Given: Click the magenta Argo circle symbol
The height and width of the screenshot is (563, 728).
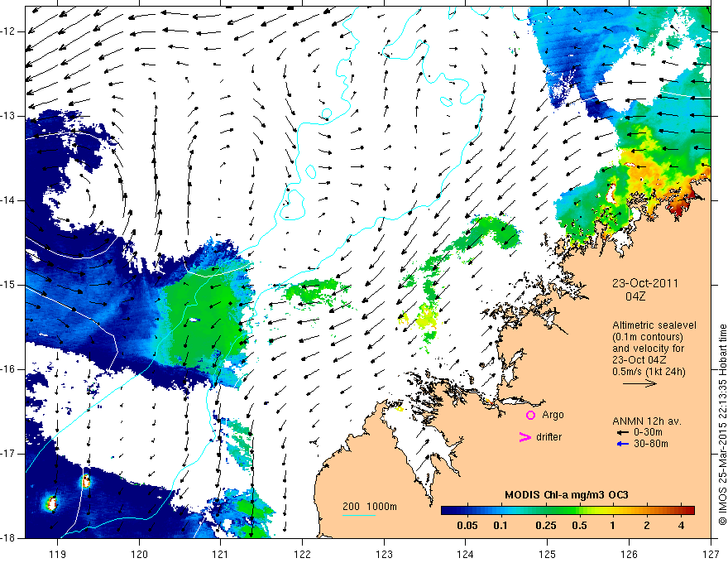Looking at the screenshot, I should (530, 415).
